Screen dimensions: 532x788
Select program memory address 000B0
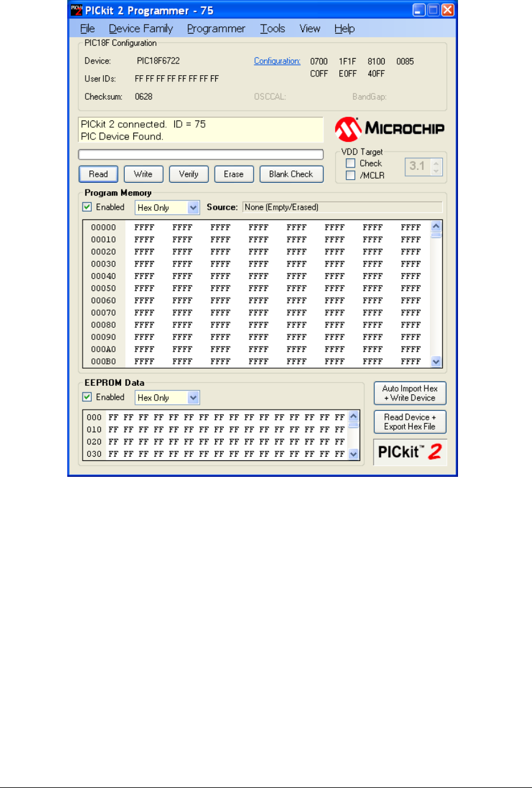(103, 361)
